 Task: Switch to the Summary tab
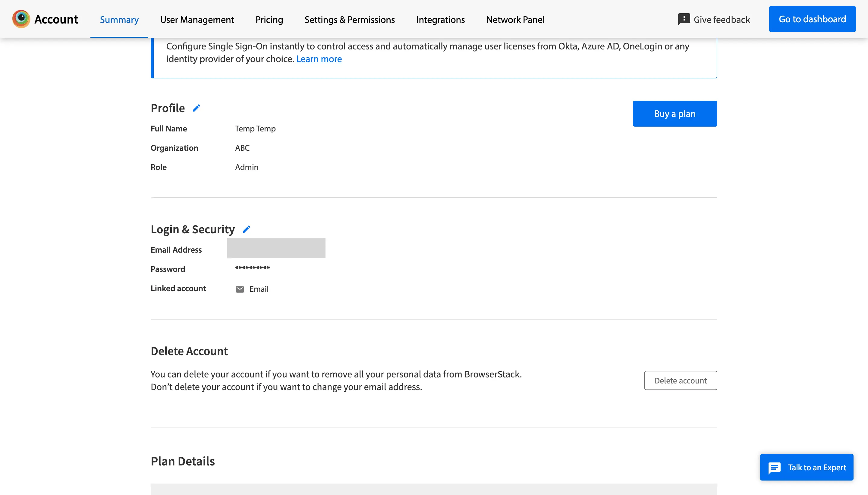tap(119, 19)
